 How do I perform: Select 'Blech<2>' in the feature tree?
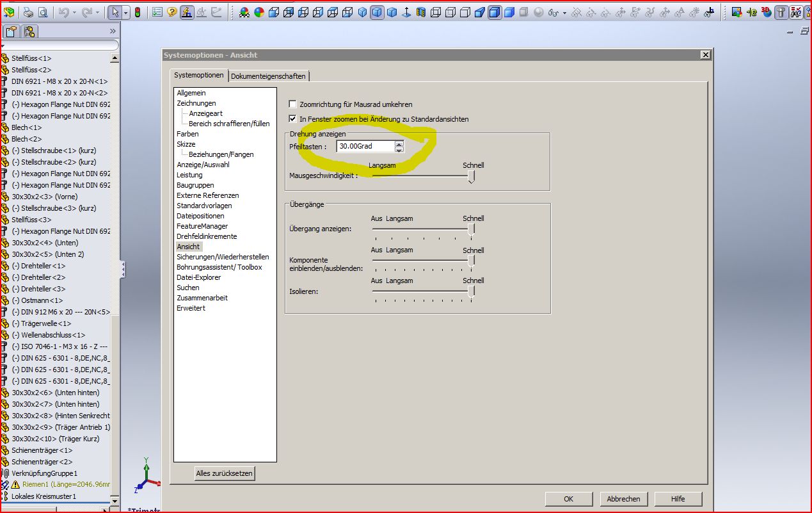[x=26, y=139]
